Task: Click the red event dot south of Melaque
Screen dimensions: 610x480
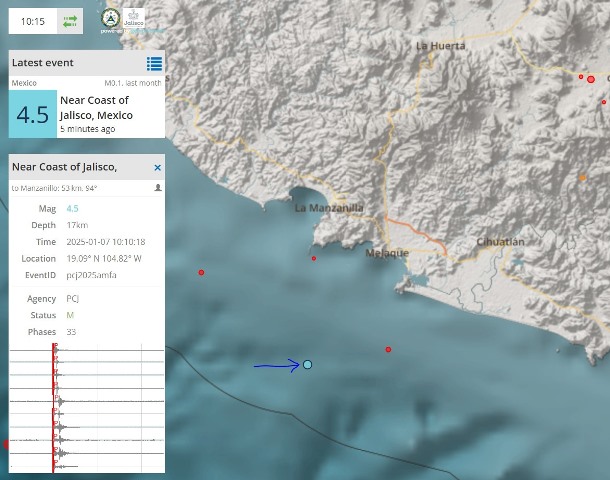Action: [x=388, y=349]
